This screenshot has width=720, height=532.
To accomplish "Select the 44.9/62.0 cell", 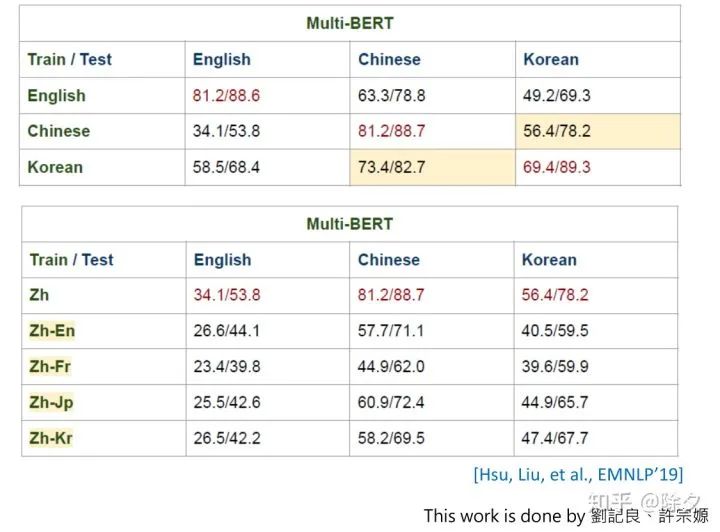I will coord(391,367).
